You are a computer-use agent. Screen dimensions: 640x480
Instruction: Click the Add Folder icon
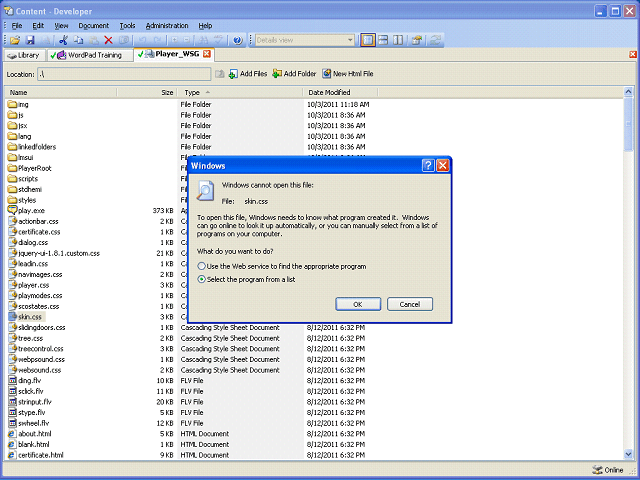click(x=277, y=74)
